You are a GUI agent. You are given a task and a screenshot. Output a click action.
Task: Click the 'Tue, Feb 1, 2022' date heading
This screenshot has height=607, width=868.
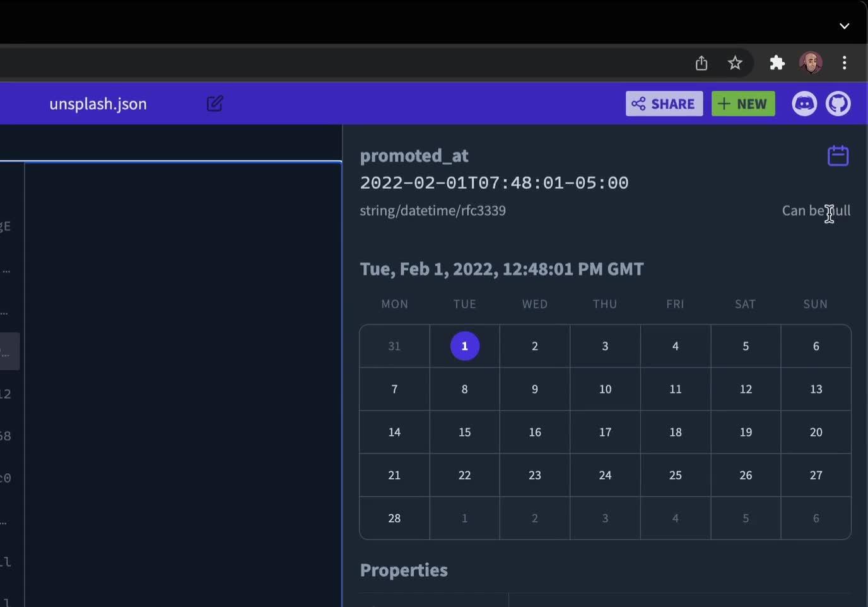pos(501,268)
